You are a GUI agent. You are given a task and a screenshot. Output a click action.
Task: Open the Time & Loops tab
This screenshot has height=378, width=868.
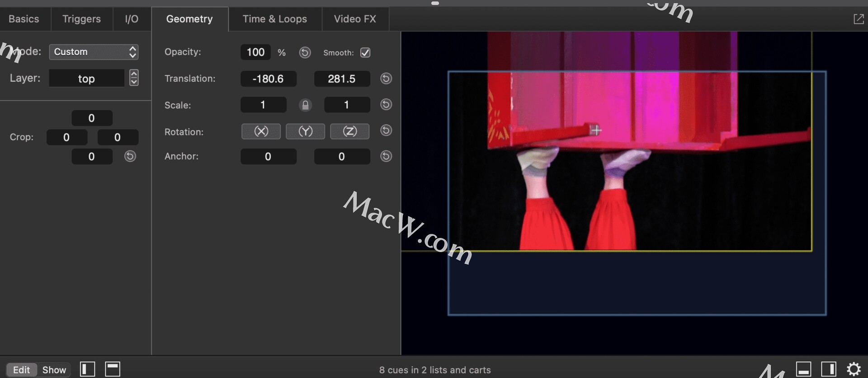pos(275,19)
